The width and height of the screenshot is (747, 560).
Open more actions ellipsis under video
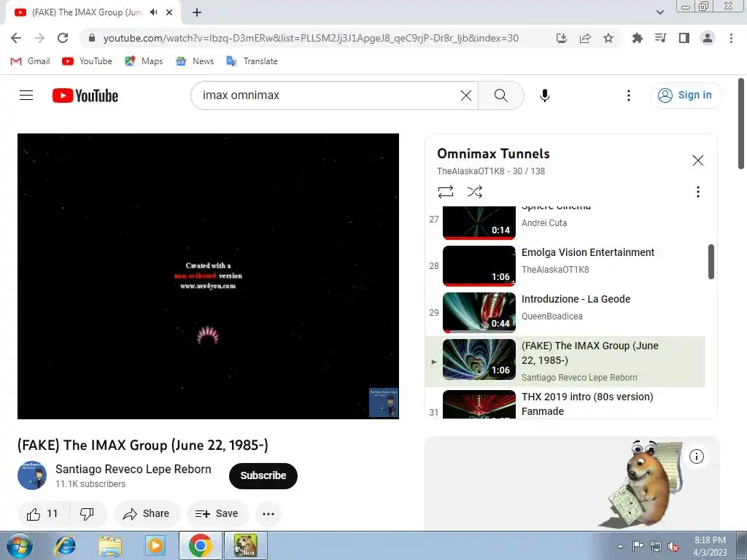tap(268, 514)
